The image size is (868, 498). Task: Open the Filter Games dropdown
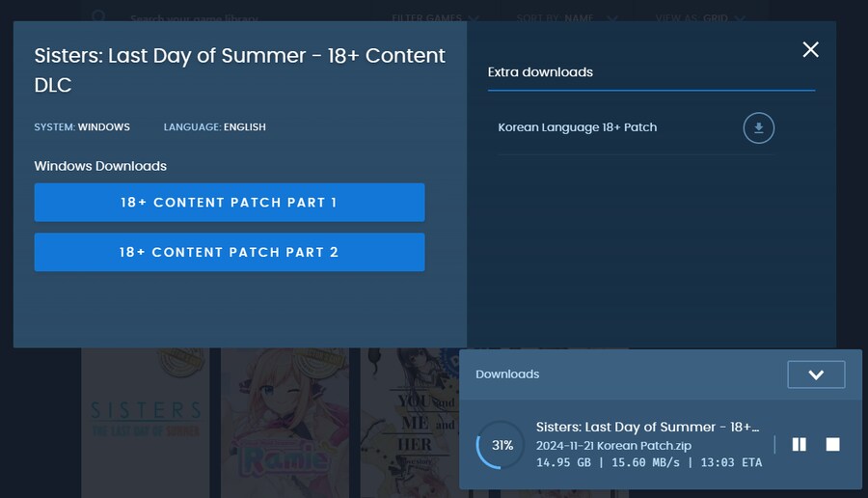(x=436, y=17)
